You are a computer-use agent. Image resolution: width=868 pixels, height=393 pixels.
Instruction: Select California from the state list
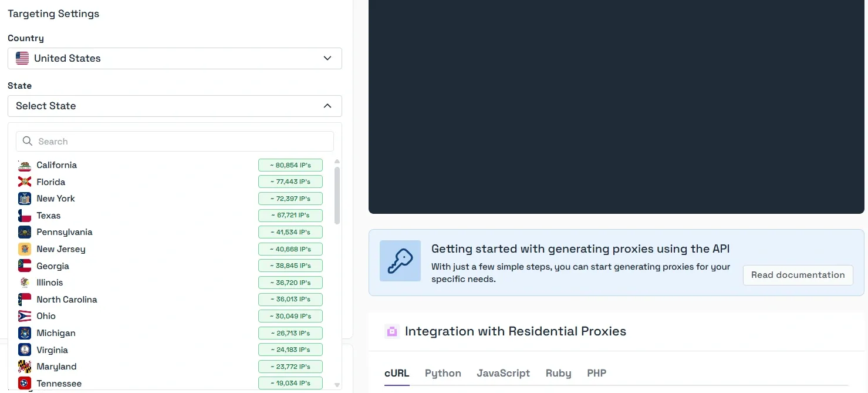[170, 165]
